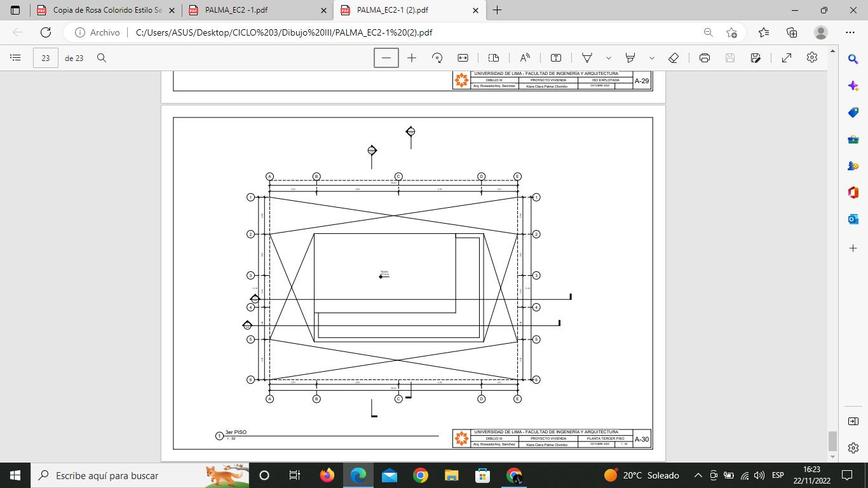Show hidden system tray icons
868x488 pixels.
point(698,475)
